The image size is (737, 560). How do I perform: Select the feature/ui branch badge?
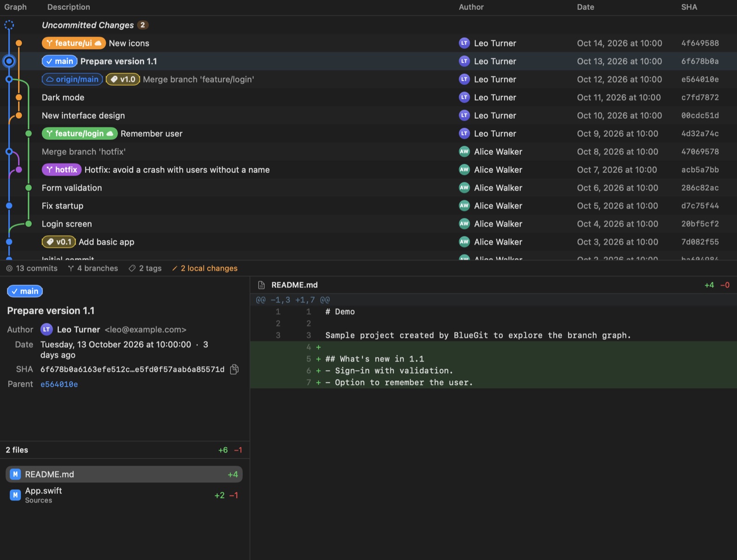74,43
